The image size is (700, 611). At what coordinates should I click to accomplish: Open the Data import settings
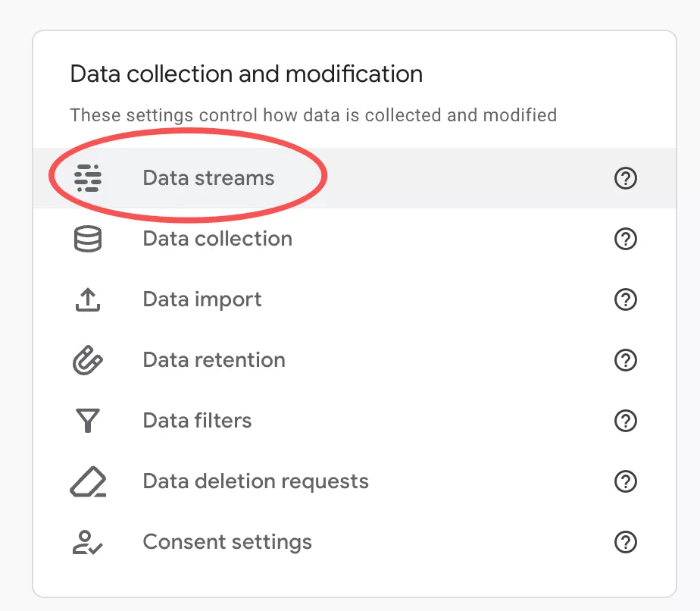point(202,299)
